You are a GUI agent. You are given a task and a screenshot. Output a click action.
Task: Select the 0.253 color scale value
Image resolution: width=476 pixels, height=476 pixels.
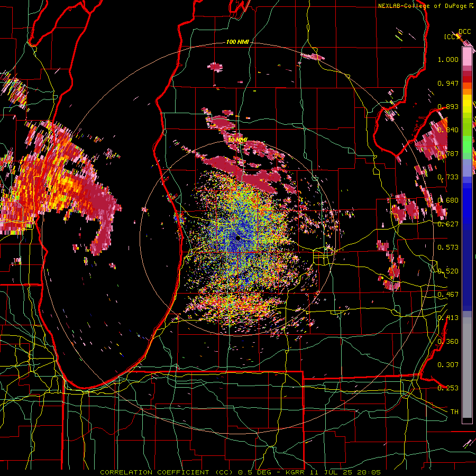tap(448, 388)
